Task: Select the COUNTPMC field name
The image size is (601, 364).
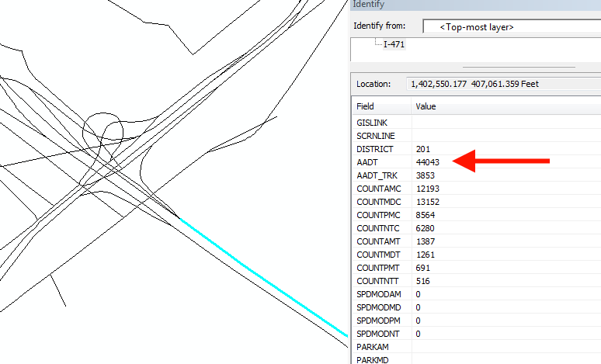Action: [378, 215]
